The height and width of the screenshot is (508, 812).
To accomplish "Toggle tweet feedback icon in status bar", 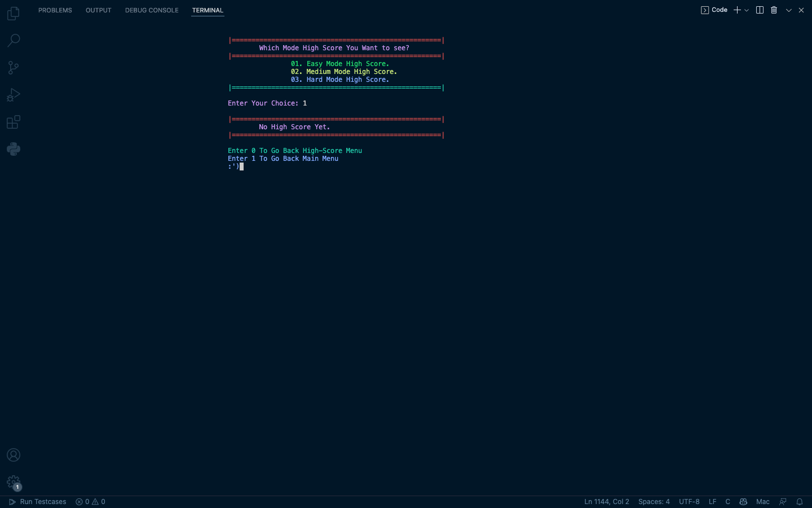I will 783,502.
